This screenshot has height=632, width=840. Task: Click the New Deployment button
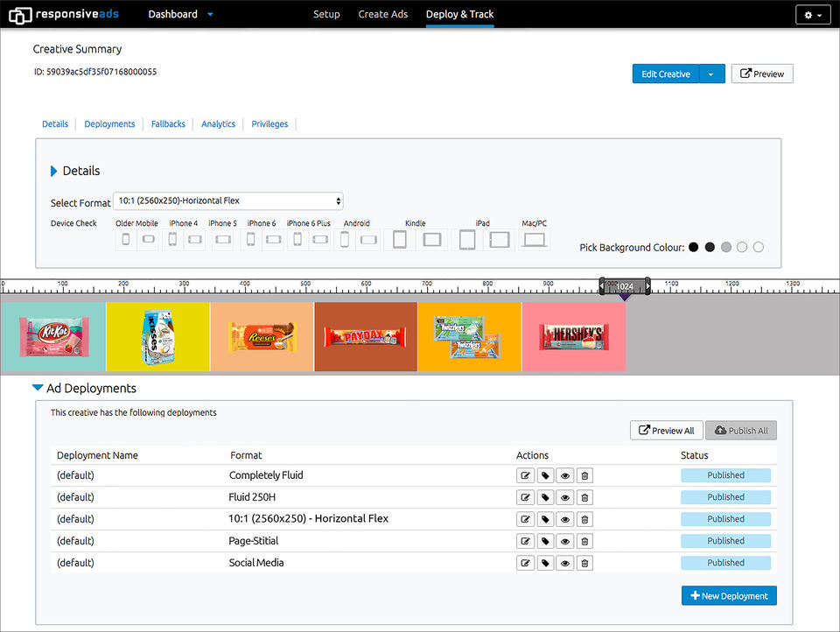(x=729, y=595)
